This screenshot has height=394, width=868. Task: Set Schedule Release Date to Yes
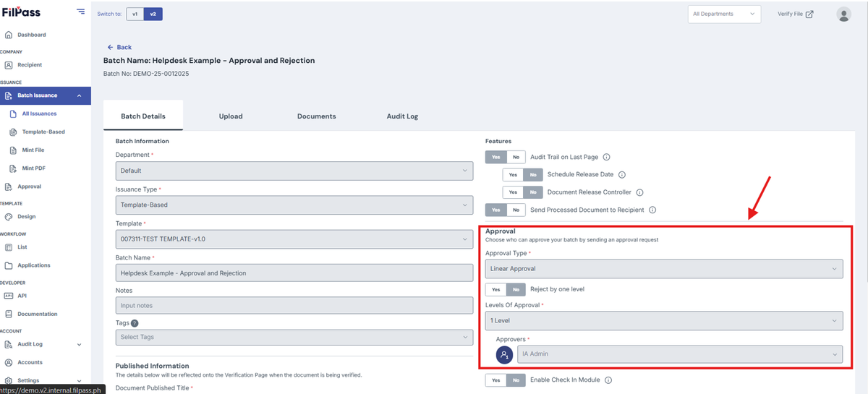[x=512, y=175]
